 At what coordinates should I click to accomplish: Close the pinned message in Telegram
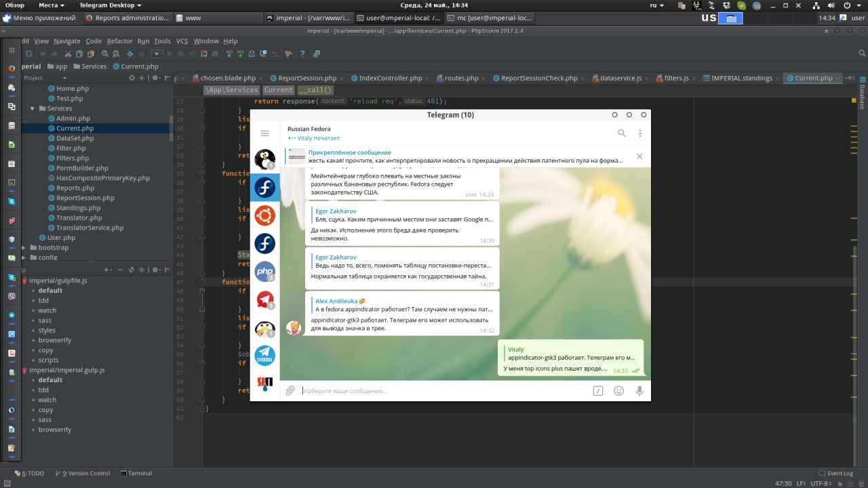639,157
